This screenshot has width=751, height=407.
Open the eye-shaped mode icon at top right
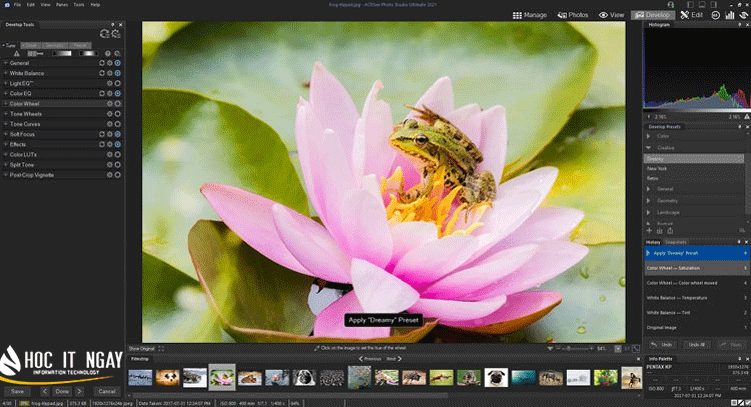pyautogui.click(x=743, y=15)
